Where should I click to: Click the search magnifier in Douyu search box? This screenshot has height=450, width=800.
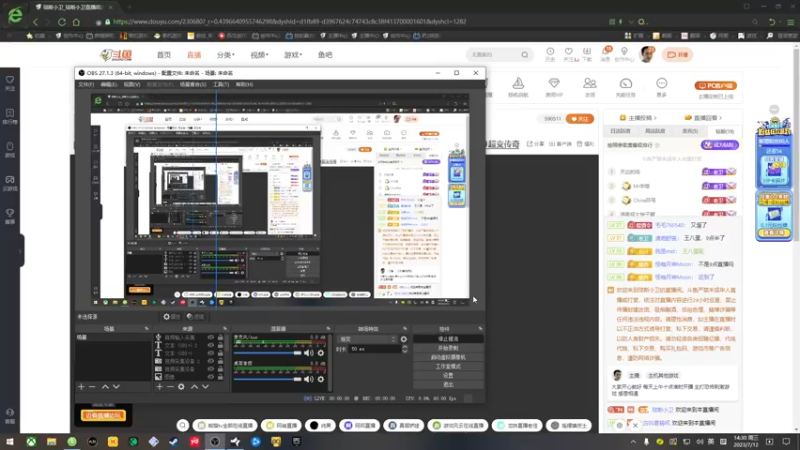point(524,55)
